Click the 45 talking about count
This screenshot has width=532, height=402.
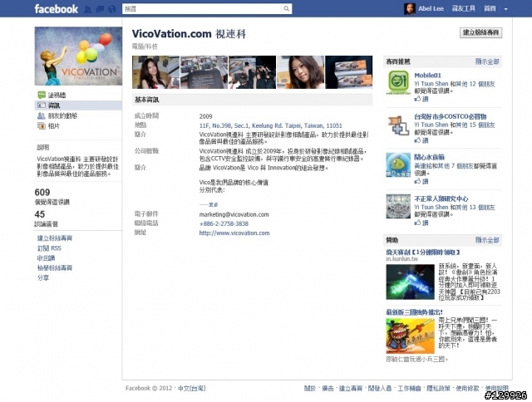[x=40, y=214]
